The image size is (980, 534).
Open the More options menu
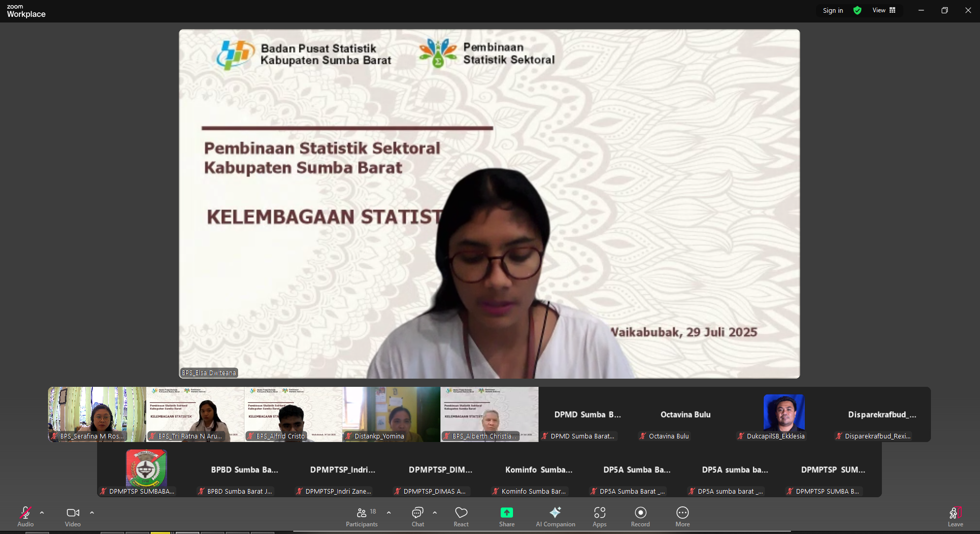pyautogui.click(x=682, y=516)
